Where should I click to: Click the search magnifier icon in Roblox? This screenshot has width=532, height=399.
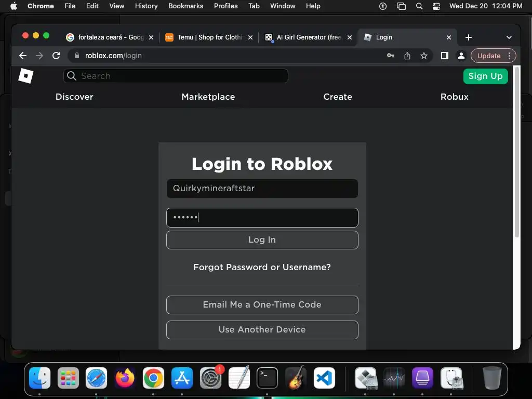(72, 76)
